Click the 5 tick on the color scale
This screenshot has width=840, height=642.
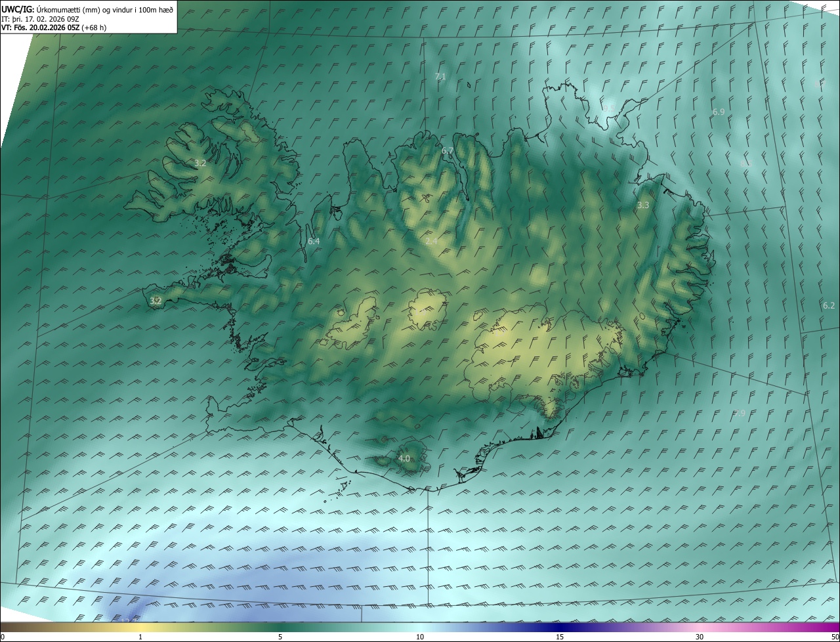[x=280, y=637]
